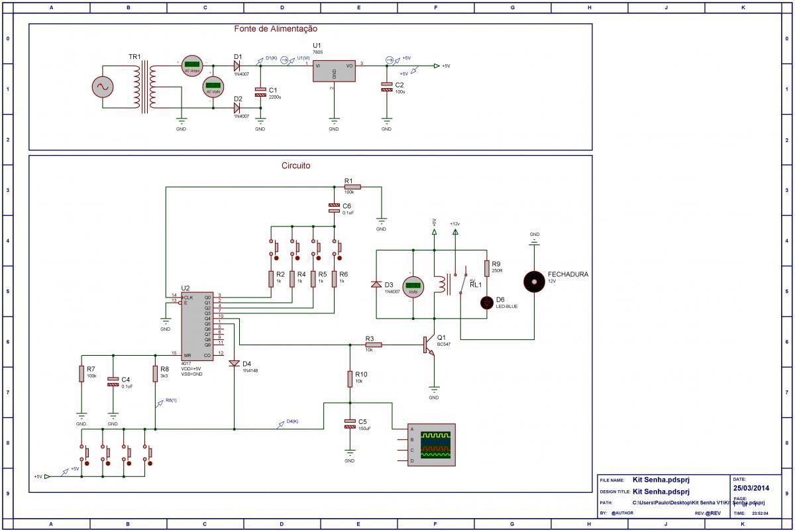Screen dimensions: 795x532
Task: Click the AC Volts meter
Action: click(x=213, y=87)
